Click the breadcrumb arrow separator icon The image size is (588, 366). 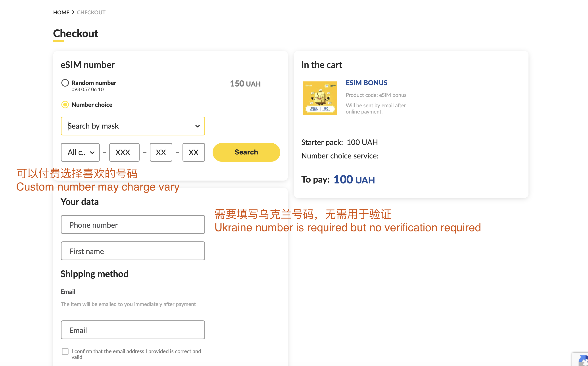coord(73,12)
